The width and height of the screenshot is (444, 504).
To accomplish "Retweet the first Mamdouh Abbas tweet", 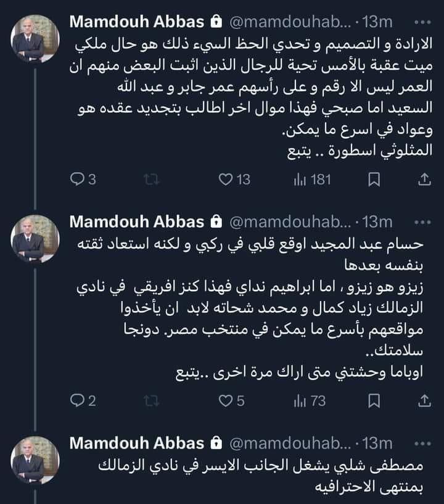I will click(x=147, y=180).
